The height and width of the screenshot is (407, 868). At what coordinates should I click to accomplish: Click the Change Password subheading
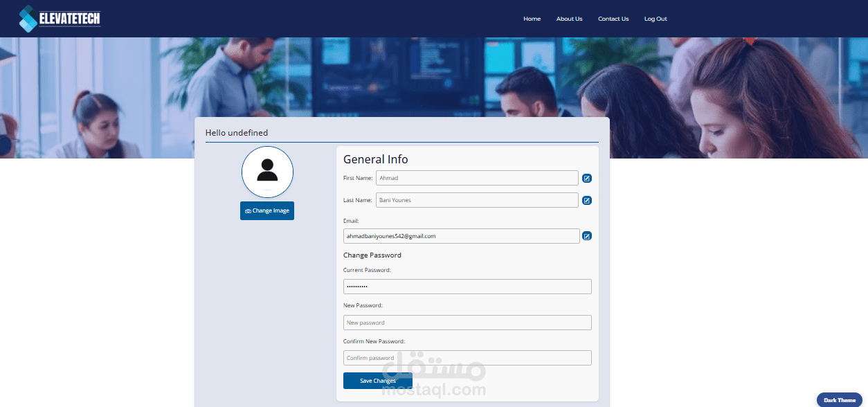tap(372, 255)
